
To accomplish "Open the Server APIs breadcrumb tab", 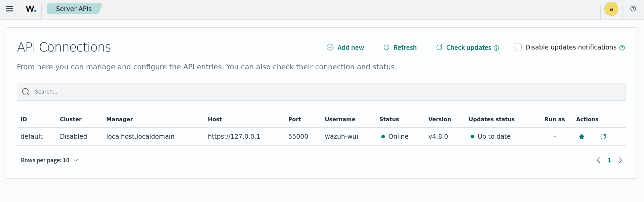I will pos(74,9).
